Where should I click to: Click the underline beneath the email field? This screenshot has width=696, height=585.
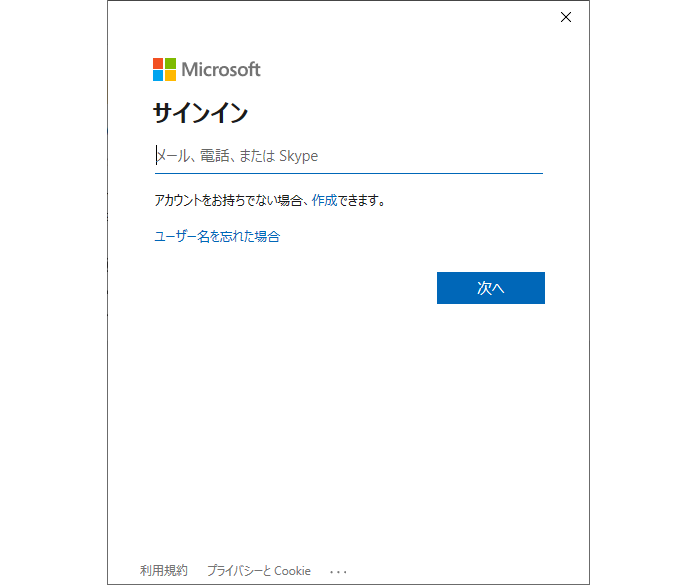click(348, 174)
